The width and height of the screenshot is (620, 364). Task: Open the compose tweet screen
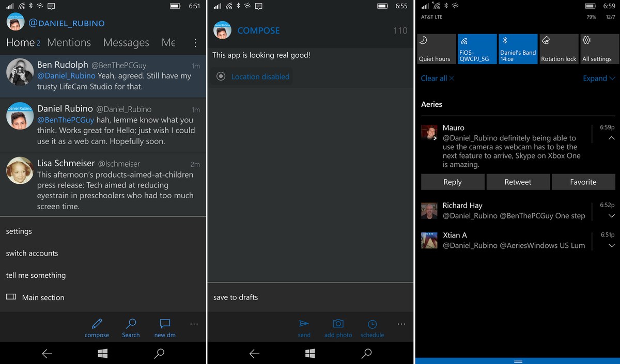pos(97,327)
